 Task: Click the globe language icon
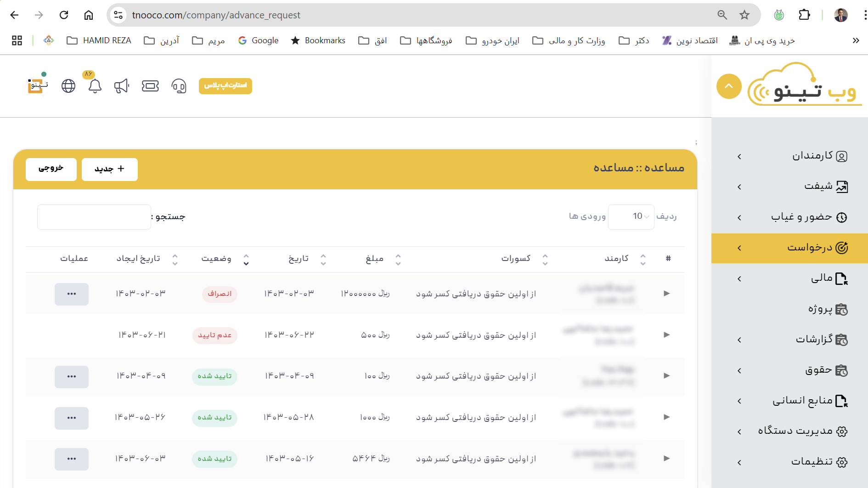pos(68,86)
